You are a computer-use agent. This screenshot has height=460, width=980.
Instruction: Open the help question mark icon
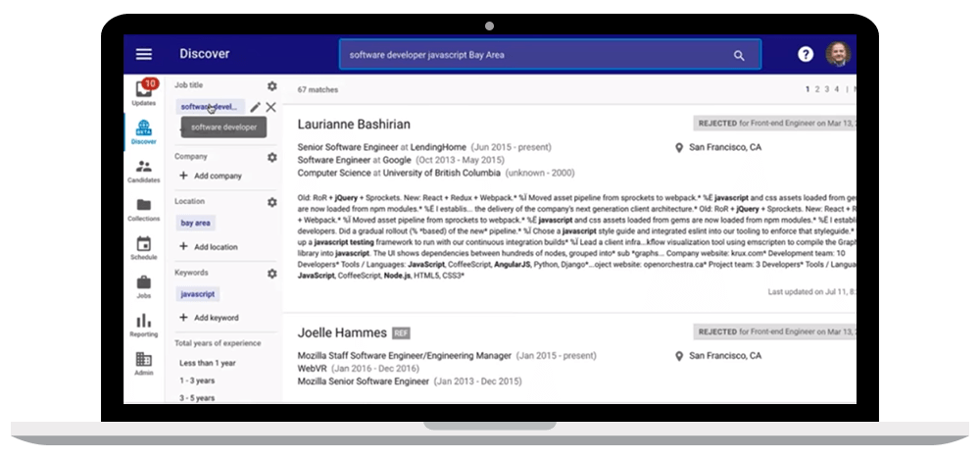click(x=806, y=55)
